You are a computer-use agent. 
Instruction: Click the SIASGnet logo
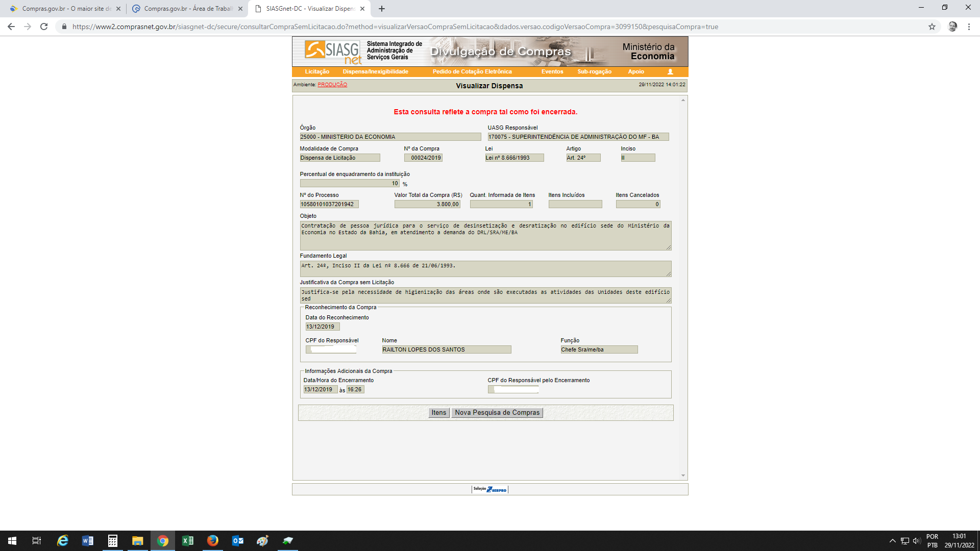click(x=333, y=52)
